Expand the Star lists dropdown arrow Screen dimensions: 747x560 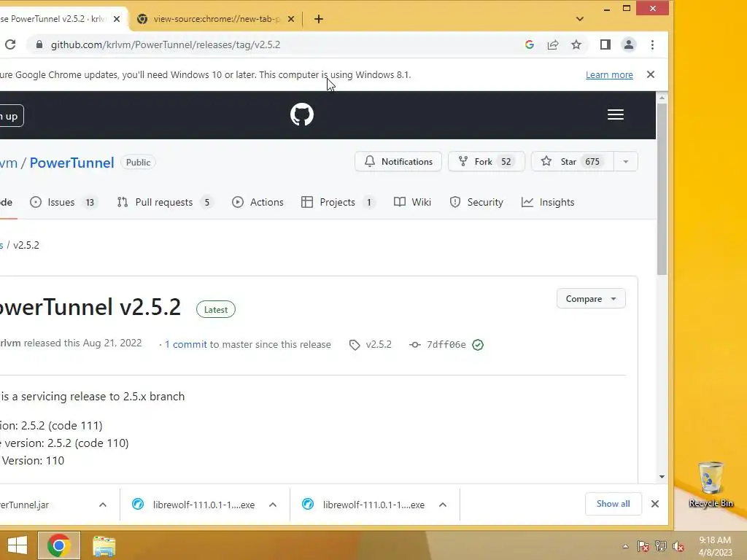(626, 162)
